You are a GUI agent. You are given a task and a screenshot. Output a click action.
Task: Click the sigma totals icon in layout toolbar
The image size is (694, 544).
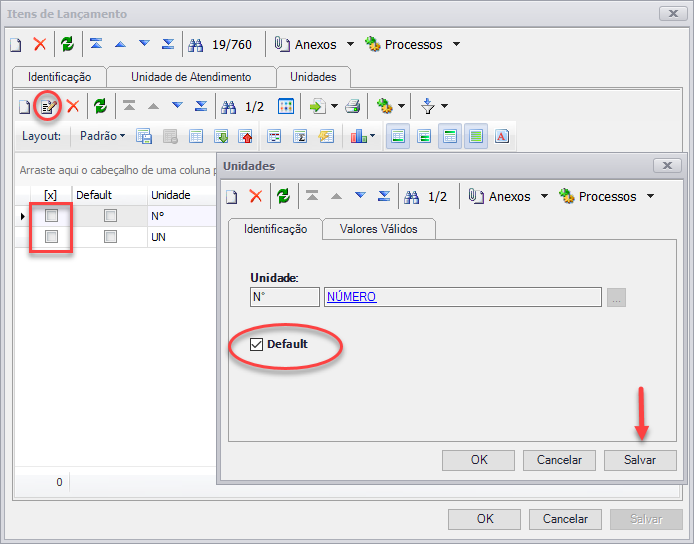pos(300,136)
